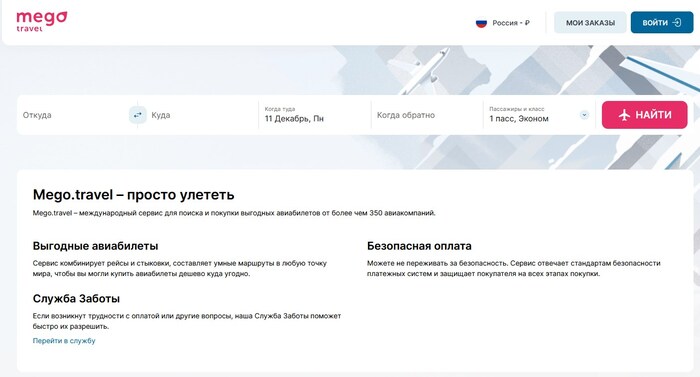700x377 pixels.
Task: Click the Выгодные авиабилеты heading
Action: pos(96,246)
